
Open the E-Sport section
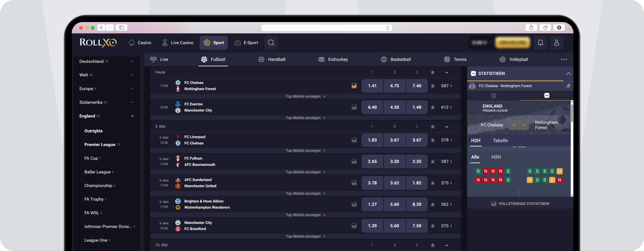click(x=246, y=43)
